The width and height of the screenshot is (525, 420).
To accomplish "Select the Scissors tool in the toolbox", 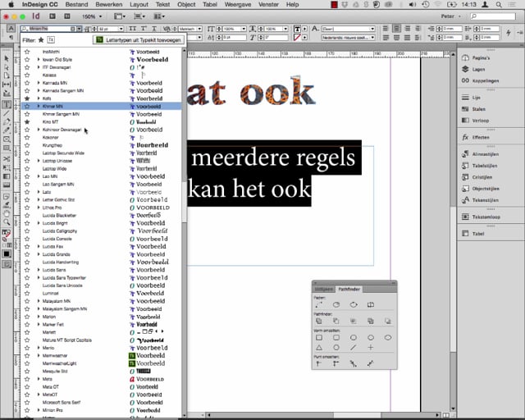I will (7, 159).
